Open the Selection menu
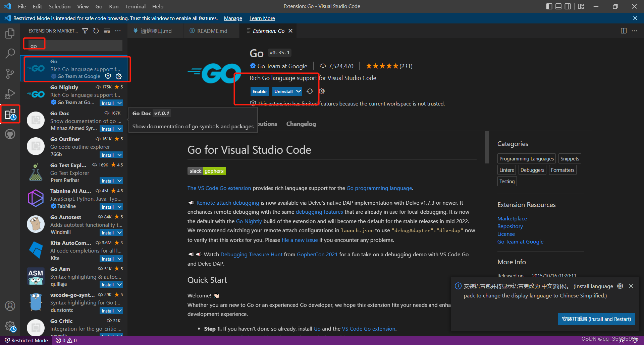Image resolution: width=644 pixels, height=345 pixels. [x=59, y=6]
